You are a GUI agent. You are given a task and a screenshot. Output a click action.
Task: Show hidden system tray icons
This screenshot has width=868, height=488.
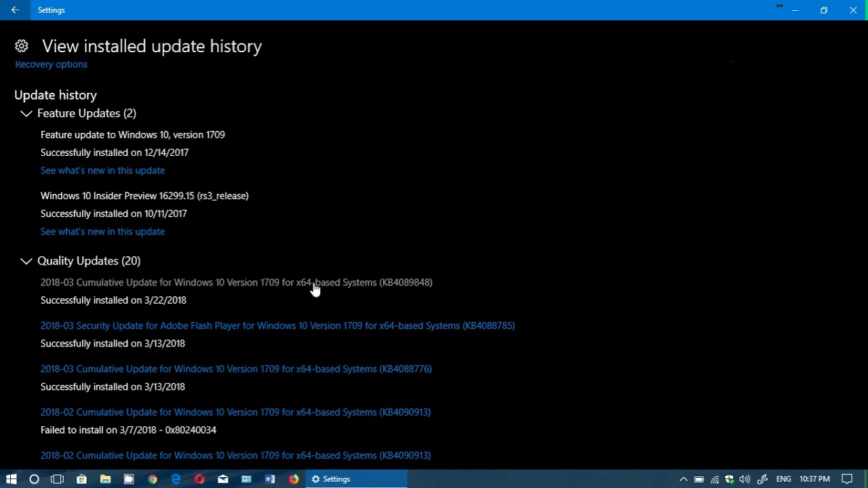coord(684,479)
